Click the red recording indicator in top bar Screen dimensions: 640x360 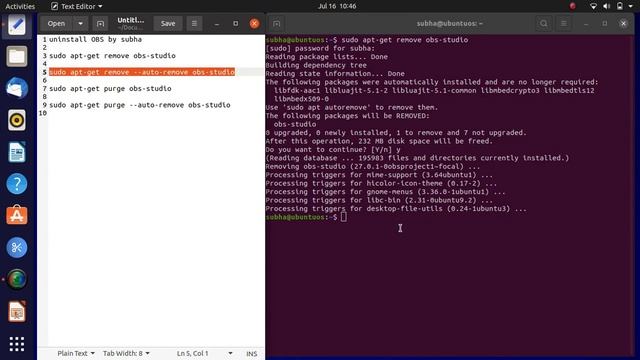point(573,6)
